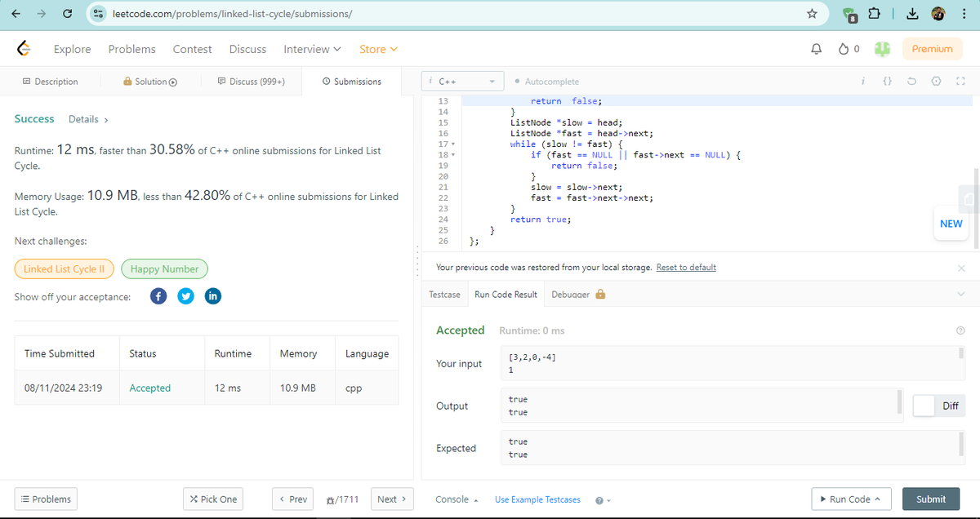This screenshot has height=519, width=980.
Task: Open LeetCode home via the logo
Action: coord(24,49)
